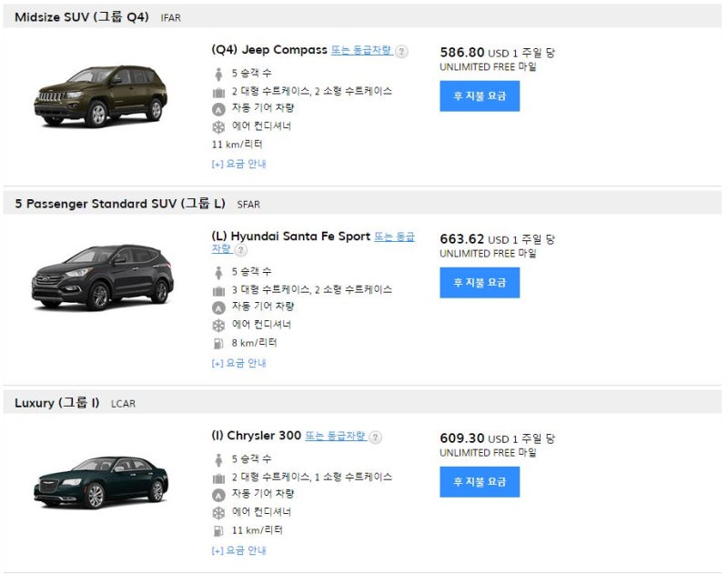Image resolution: width=728 pixels, height=574 pixels.
Task: Expand rate details for Chrysler 300
Action: pos(238,551)
